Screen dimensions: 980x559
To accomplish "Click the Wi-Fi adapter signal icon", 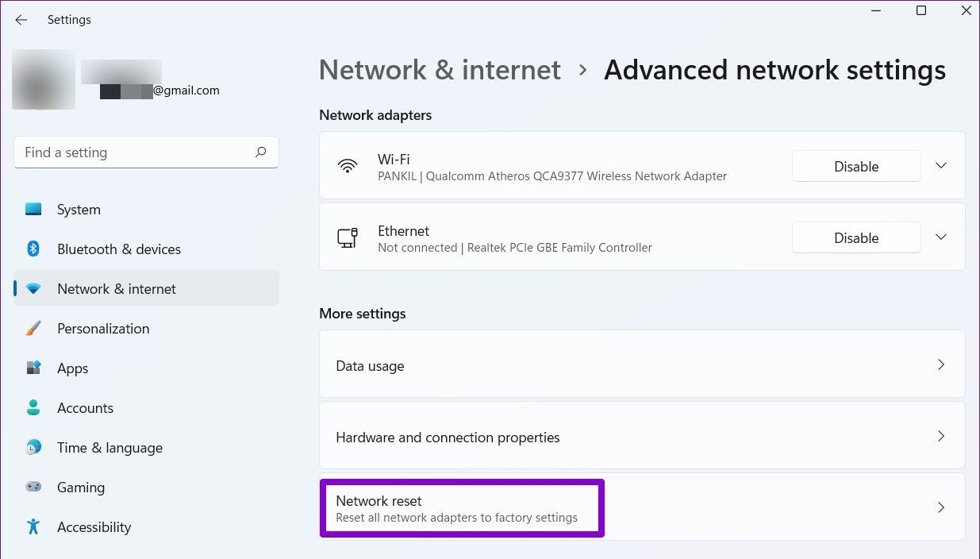I will (347, 166).
